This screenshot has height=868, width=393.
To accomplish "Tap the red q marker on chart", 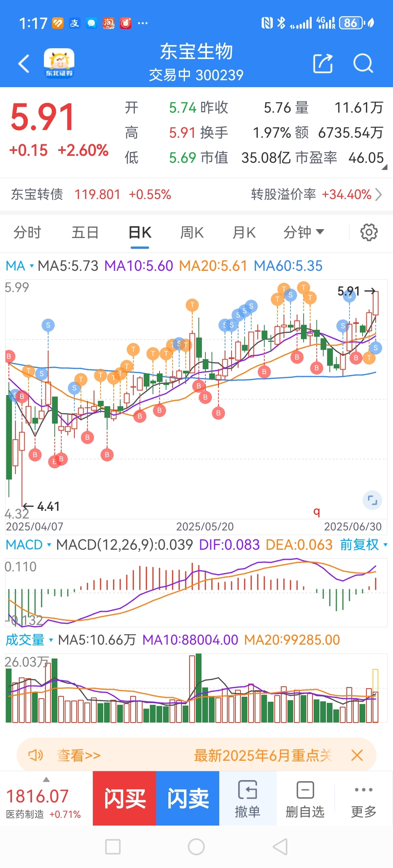I will pyautogui.click(x=317, y=512).
